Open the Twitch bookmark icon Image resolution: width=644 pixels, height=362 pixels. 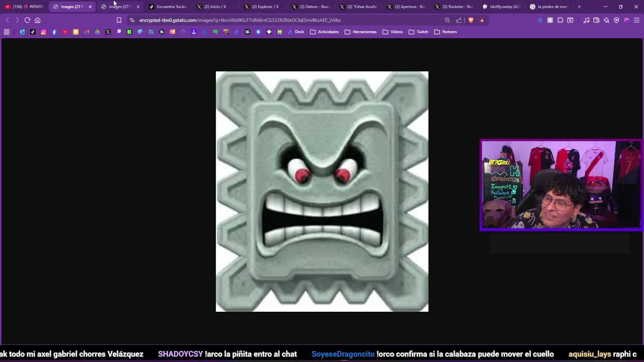tap(119, 32)
